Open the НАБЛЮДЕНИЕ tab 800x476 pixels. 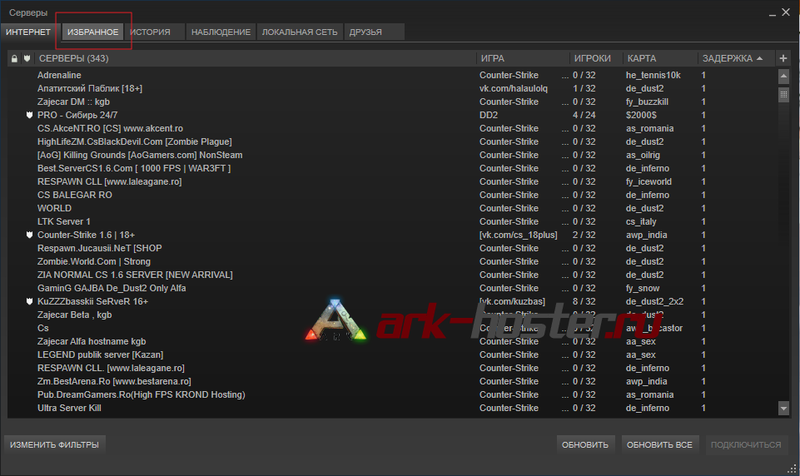coord(221,32)
